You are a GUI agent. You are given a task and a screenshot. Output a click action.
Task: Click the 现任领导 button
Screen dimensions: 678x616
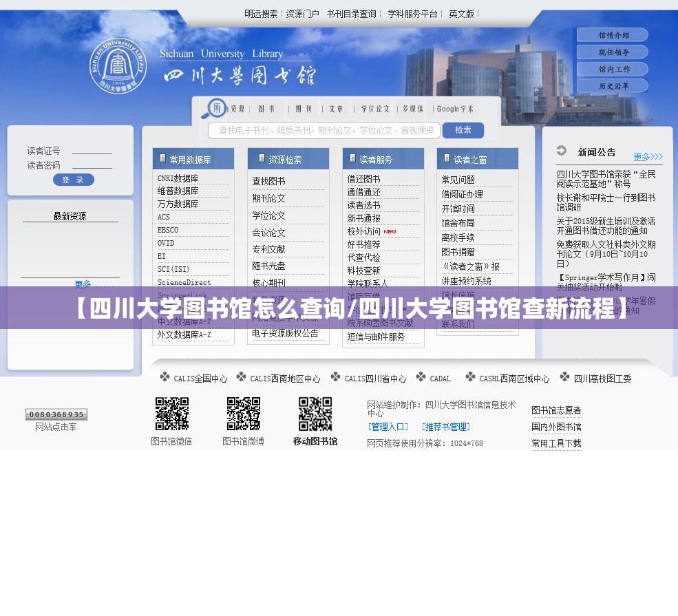click(613, 52)
